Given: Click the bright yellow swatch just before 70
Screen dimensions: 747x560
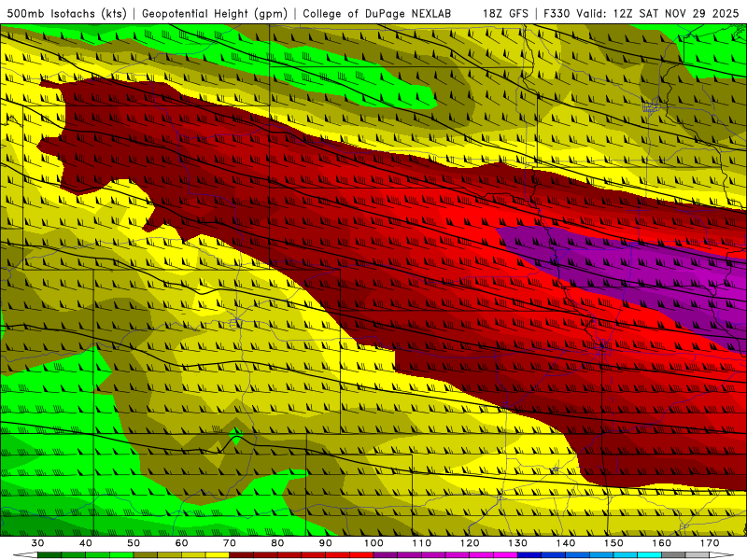Looking at the screenshot, I should 218,554.
